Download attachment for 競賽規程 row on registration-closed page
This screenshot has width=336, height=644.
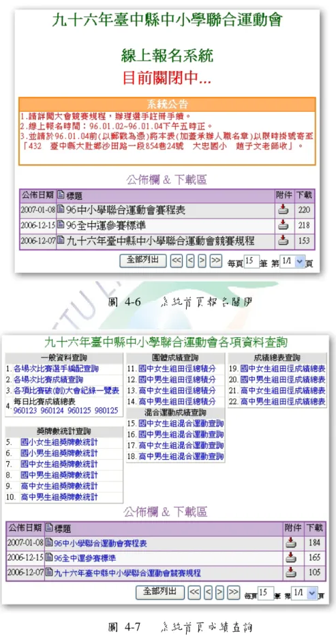coord(283,240)
